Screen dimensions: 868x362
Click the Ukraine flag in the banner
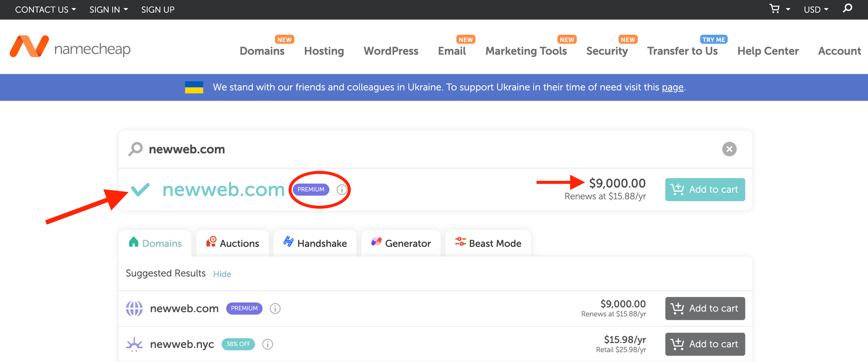(x=194, y=87)
